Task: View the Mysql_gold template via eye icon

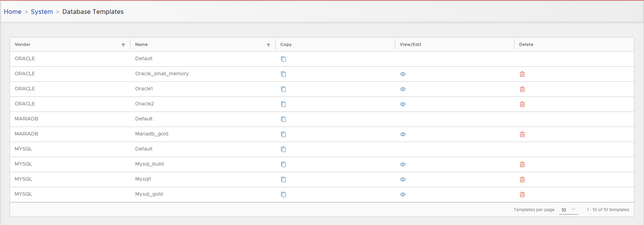Action: 403,195
